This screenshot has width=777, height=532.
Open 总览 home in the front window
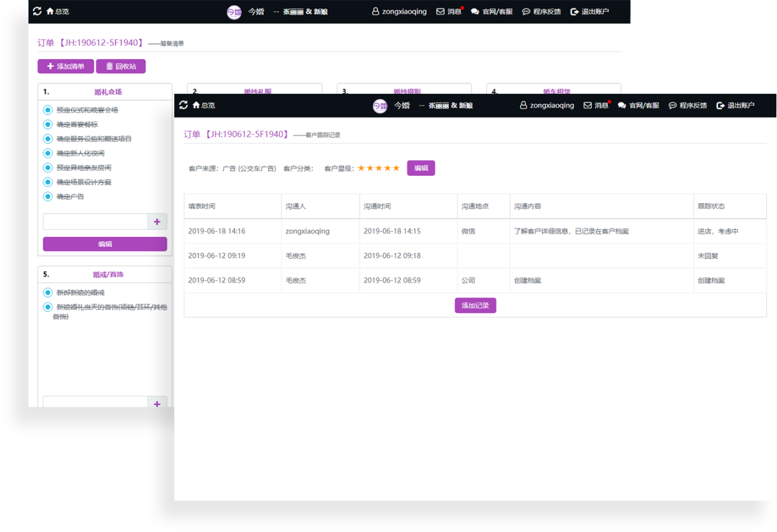tap(204, 105)
